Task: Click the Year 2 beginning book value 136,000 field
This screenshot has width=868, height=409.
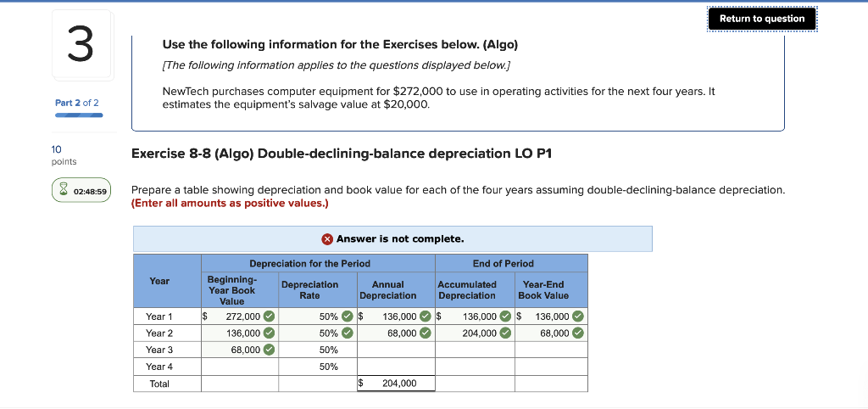Action: click(240, 333)
